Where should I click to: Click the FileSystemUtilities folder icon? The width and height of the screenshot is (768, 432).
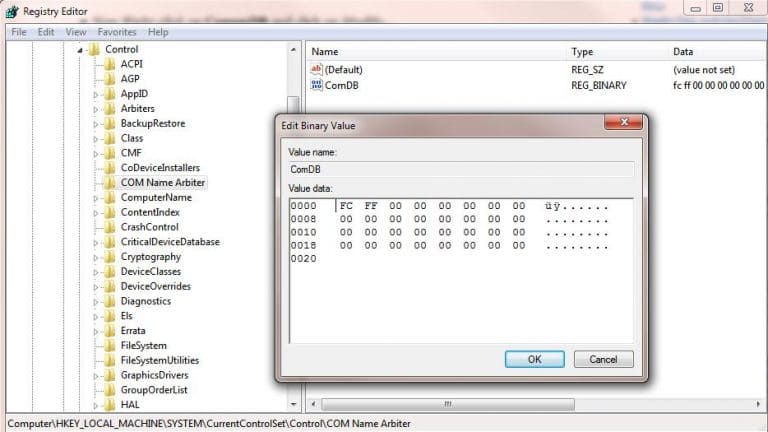[x=110, y=360]
